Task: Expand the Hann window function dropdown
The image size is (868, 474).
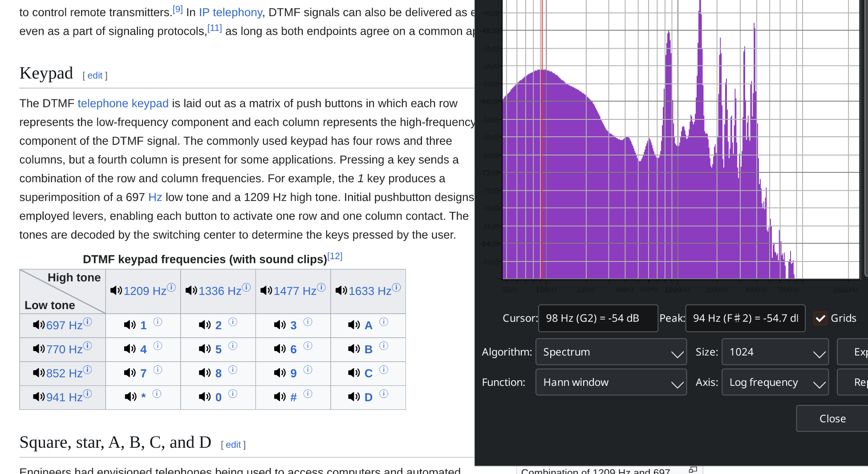Action: point(611,382)
